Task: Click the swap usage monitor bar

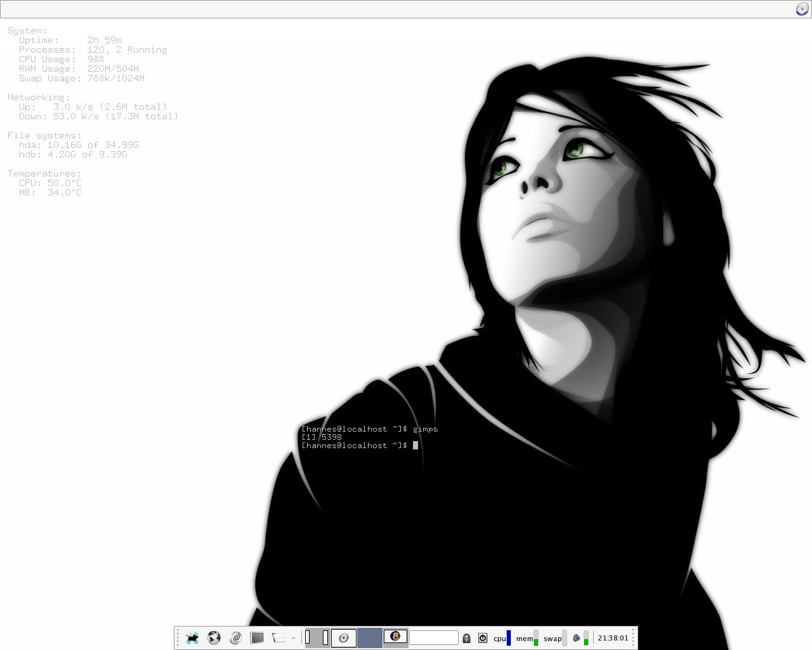Action: click(565, 638)
